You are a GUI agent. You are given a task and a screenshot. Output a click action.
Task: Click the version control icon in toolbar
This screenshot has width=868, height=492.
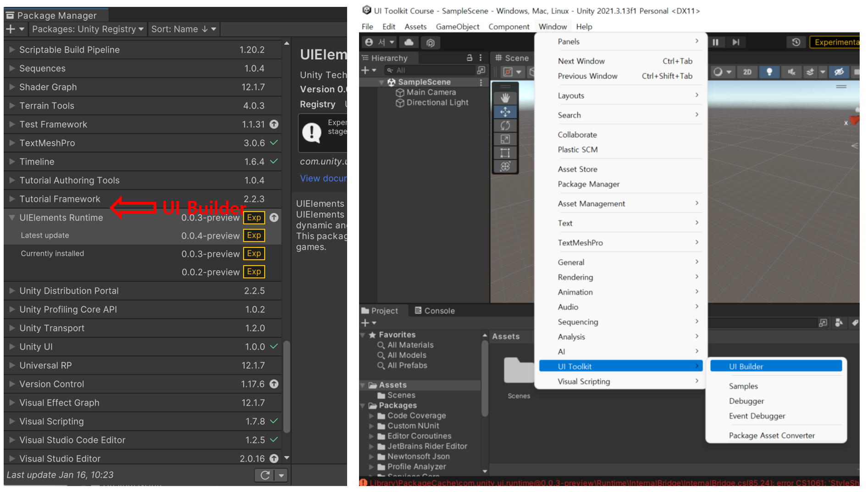[x=430, y=42]
